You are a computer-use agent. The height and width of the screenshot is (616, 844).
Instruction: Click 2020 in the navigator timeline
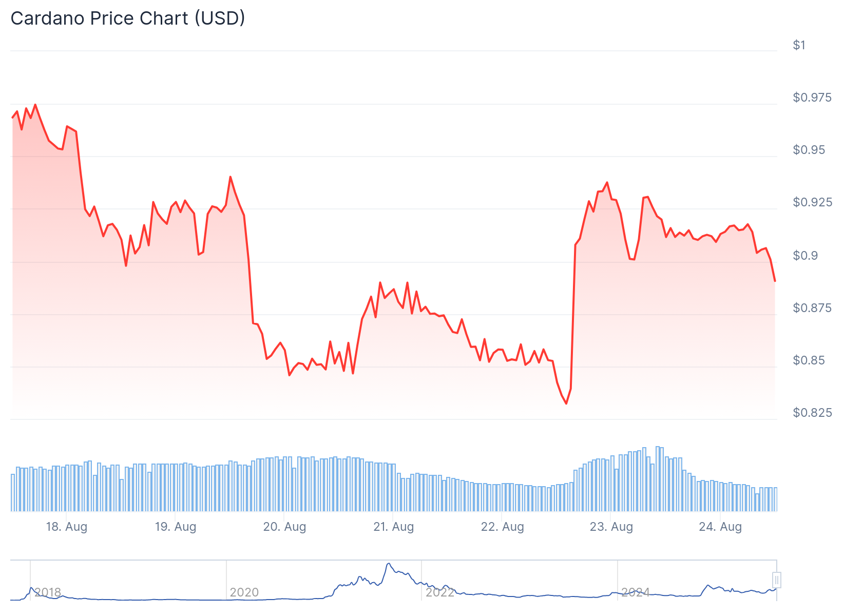click(244, 592)
